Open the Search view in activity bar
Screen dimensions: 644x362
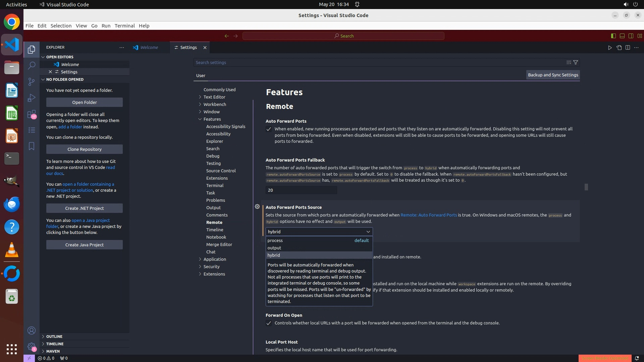tap(32, 65)
